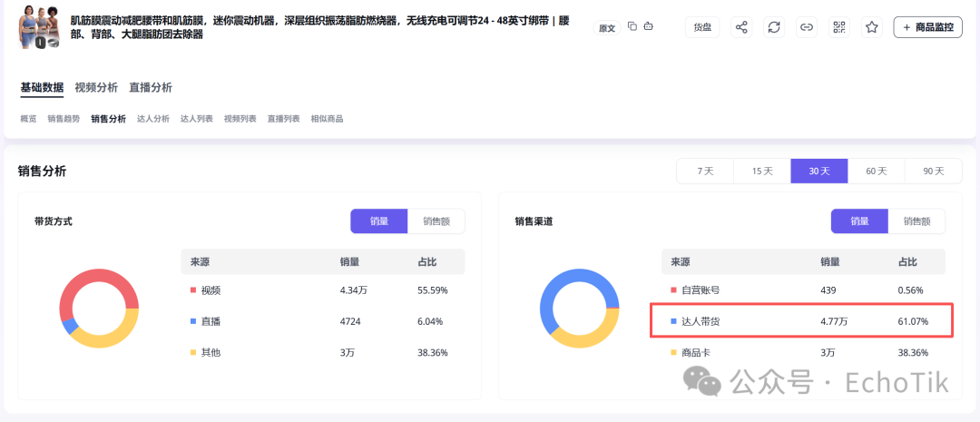Click the 商品监控 button
The width and height of the screenshot is (980, 422).
coord(928,27)
